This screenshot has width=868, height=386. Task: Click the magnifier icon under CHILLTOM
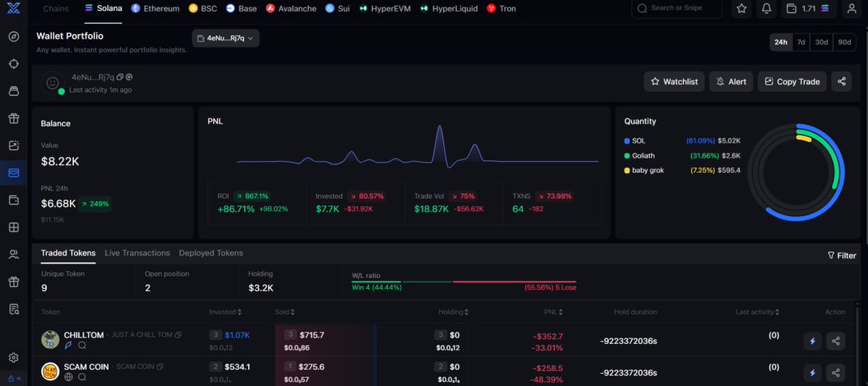[82, 346]
